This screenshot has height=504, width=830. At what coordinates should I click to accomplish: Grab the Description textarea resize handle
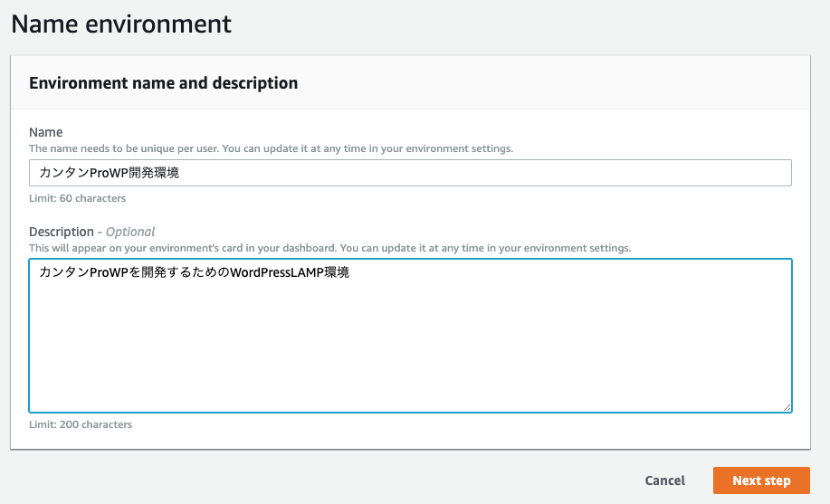[787, 407]
